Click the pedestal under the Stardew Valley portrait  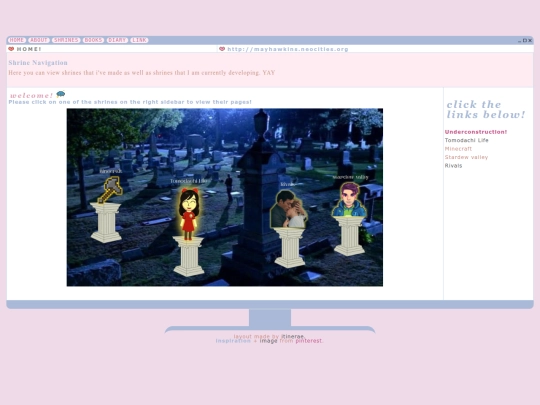(349, 236)
